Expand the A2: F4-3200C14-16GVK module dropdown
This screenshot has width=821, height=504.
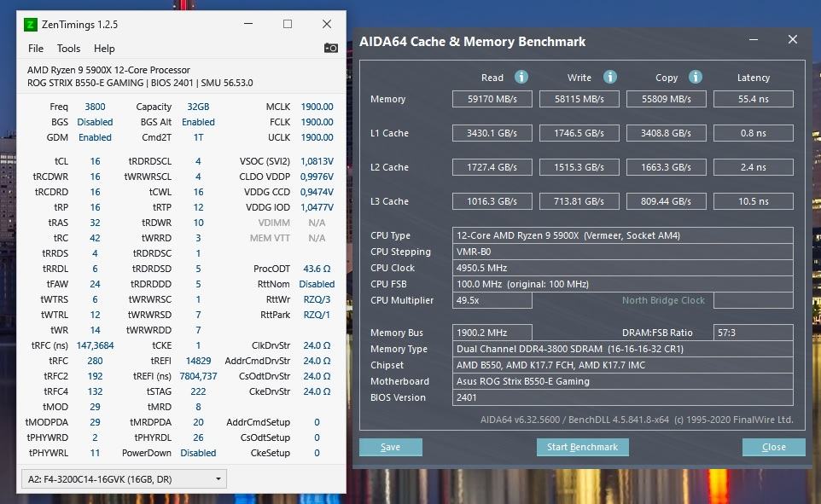coord(124,479)
